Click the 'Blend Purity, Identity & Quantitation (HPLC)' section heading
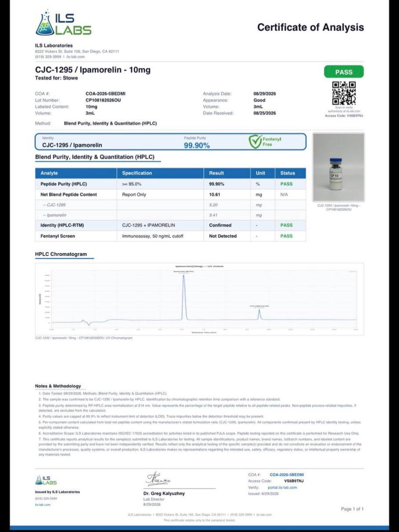 (95, 157)
